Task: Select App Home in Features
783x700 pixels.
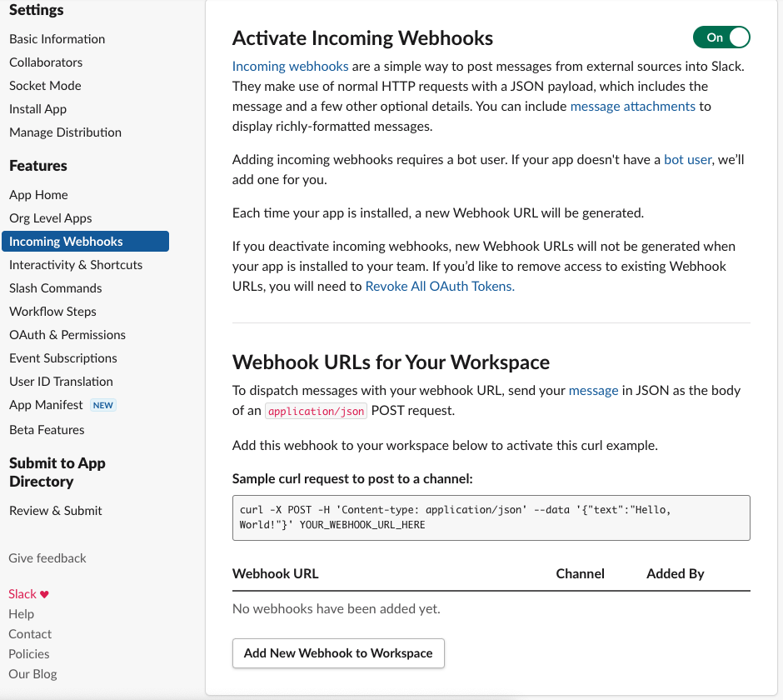Action: click(x=38, y=195)
